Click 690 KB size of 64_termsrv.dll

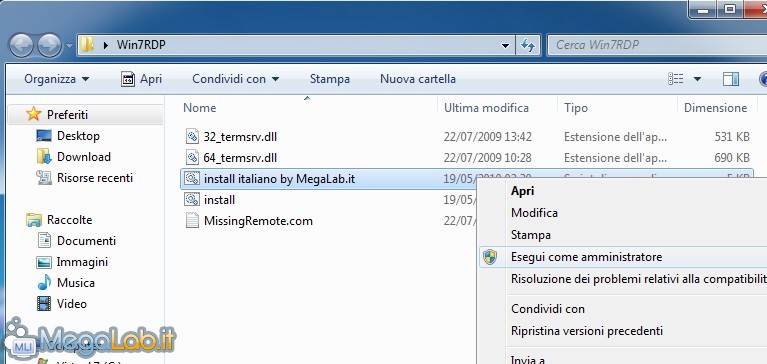pos(732,158)
